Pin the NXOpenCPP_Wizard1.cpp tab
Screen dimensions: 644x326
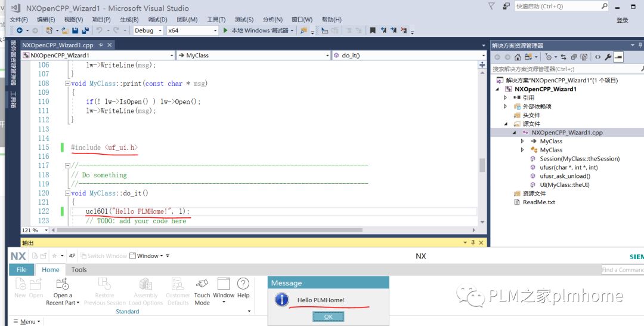coord(101,45)
